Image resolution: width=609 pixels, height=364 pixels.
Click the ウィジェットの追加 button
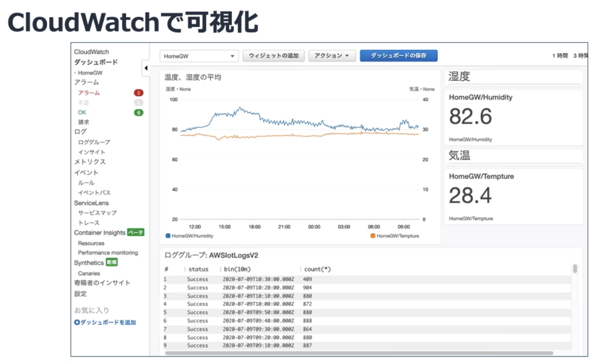coord(274,56)
